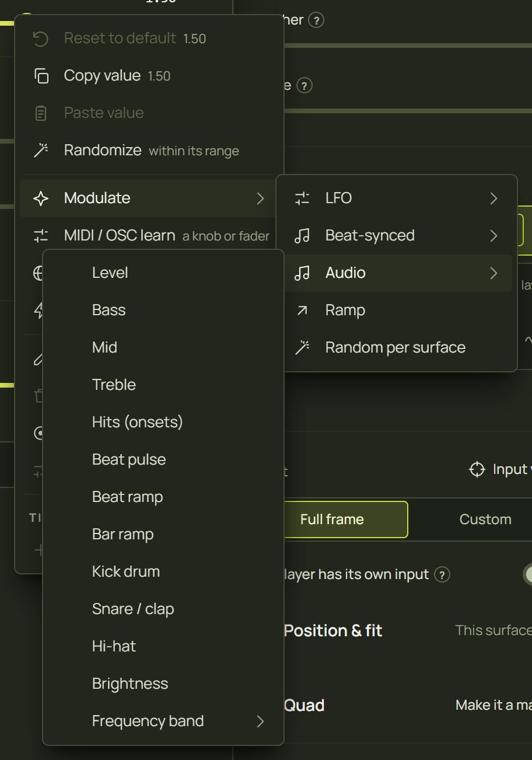Click the Audio music note icon

(302, 273)
